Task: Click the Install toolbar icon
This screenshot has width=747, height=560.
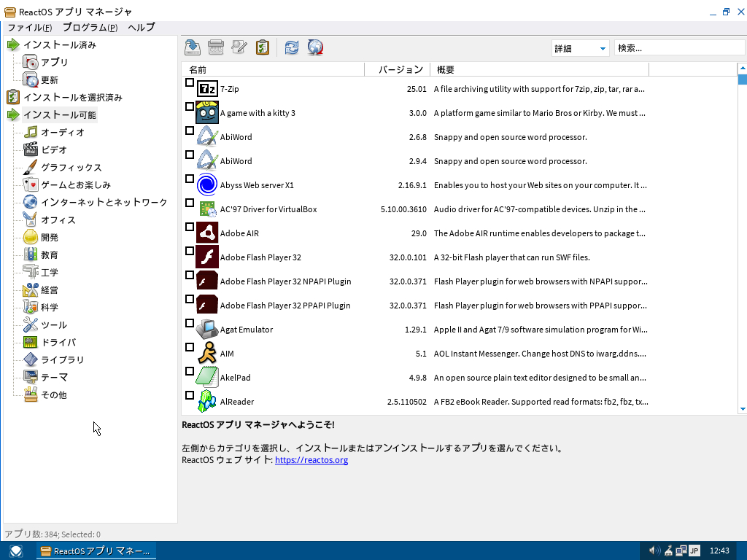Action: tap(193, 47)
